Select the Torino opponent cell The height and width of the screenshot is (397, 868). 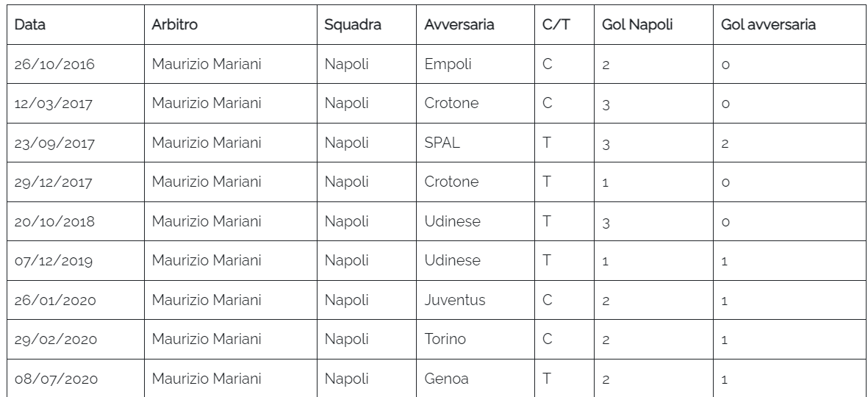(445, 340)
